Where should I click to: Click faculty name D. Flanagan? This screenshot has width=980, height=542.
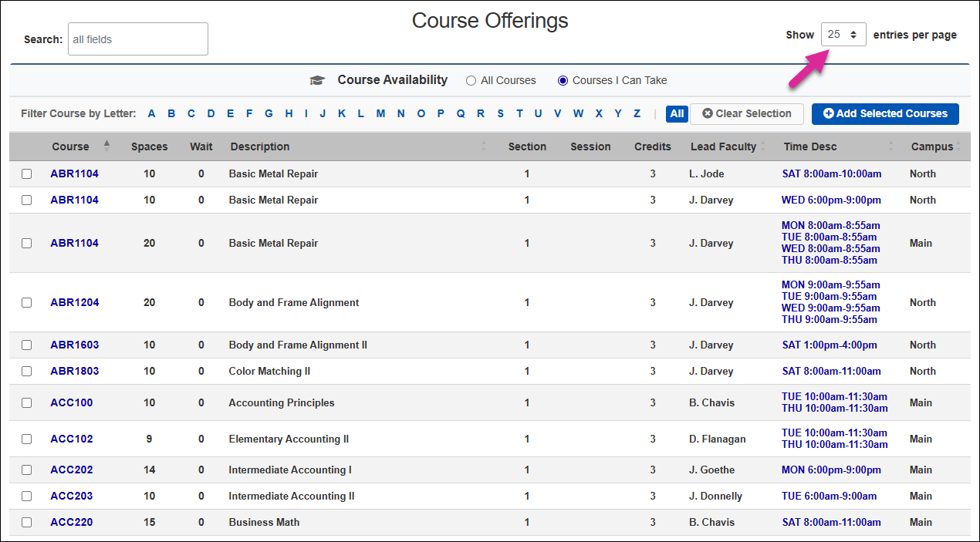coord(718,439)
